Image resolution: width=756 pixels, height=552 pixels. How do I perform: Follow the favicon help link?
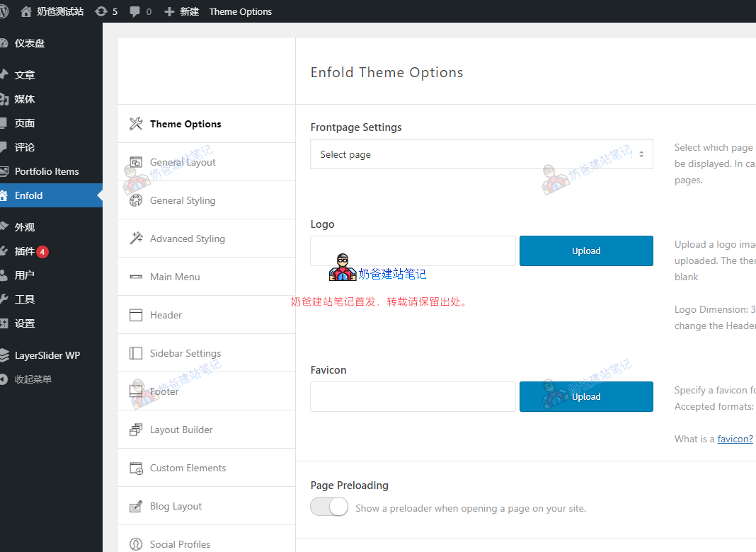coord(735,439)
